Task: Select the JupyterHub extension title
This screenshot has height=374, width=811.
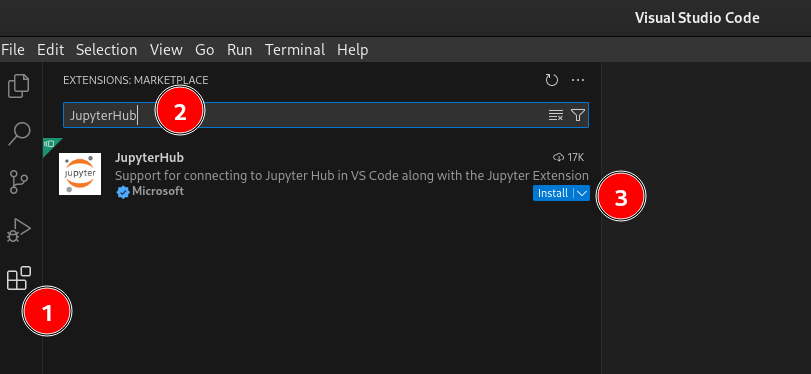Action: (x=149, y=157)
